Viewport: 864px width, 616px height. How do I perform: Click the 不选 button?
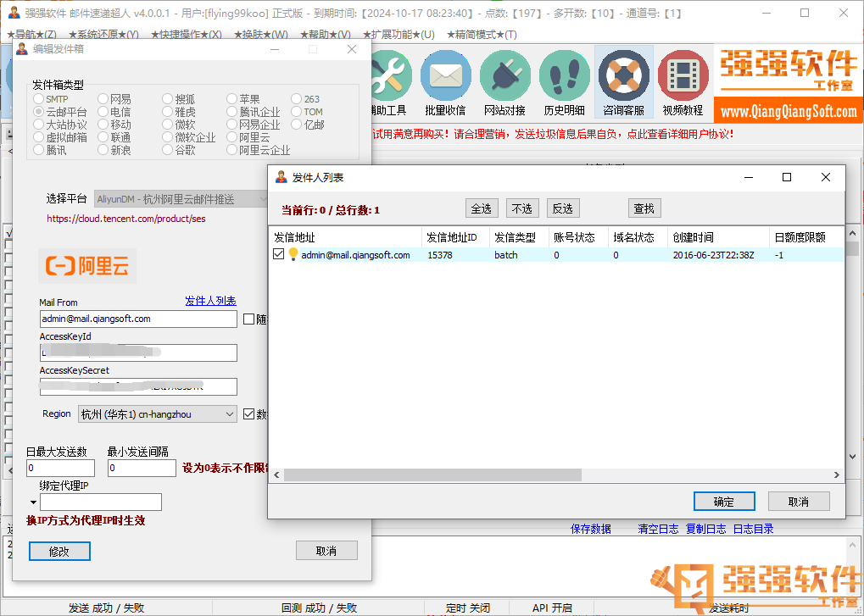[522, 208]
